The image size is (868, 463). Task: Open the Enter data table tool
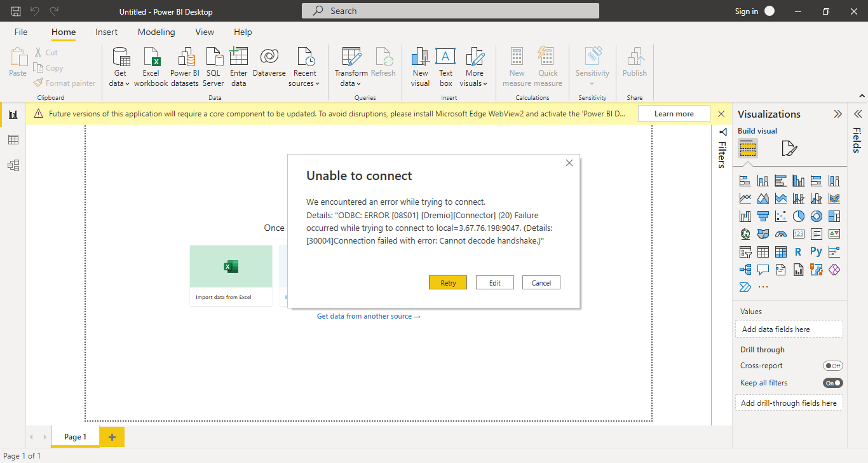pyautogui.click(x=239, y=67)
